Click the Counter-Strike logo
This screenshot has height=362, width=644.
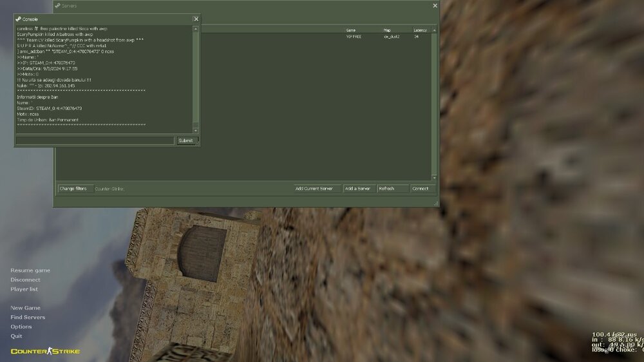45,351
